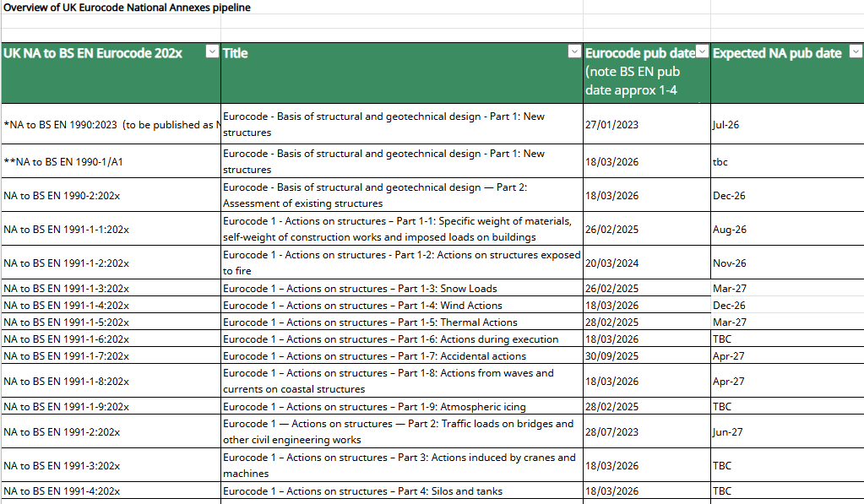
Task: Select the 'Expected NA pub date' header cell
Action: tap(787, 73)
